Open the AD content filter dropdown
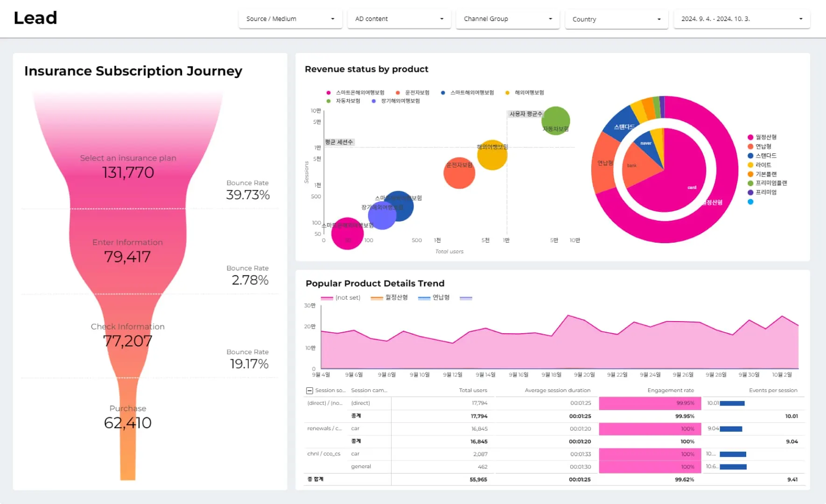The width and height of the screenshot is (826, 504). [x=399, y=19]
